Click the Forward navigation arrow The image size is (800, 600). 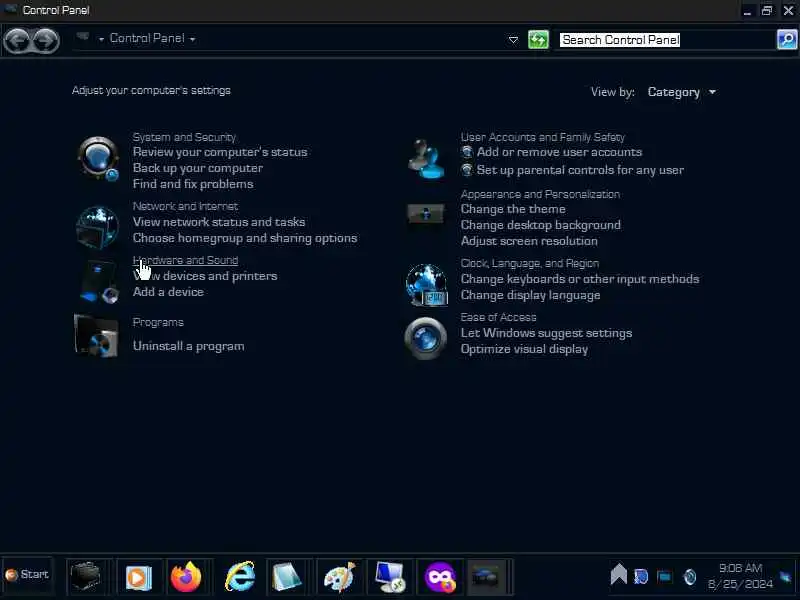pyautogui.click(x=46, y=40)
